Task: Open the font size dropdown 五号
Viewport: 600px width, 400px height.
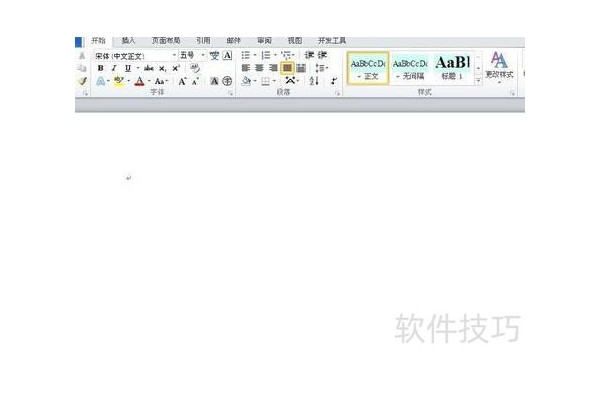Action: tap(203, 56)
